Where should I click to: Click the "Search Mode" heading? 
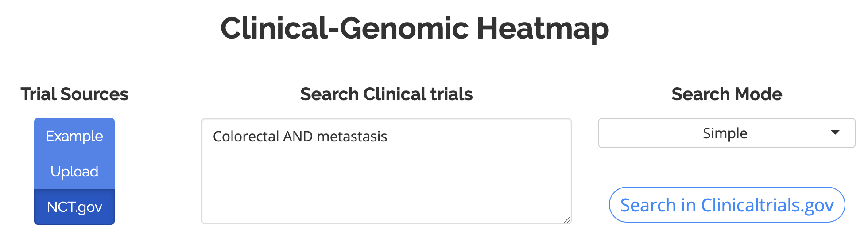pyautogui.click(x=727, y=94)
